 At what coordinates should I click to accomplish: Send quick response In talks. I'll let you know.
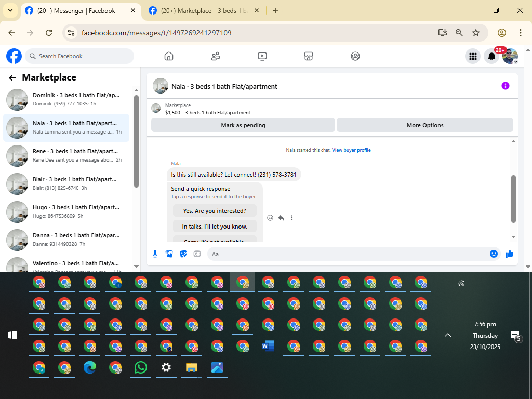[x=215, y=227]
